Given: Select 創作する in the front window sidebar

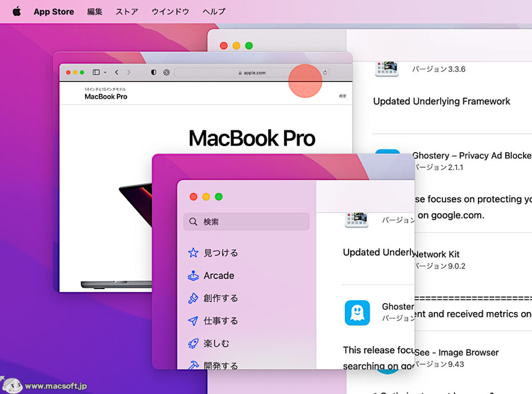Looking at the screenshot, I should point(213,298).
